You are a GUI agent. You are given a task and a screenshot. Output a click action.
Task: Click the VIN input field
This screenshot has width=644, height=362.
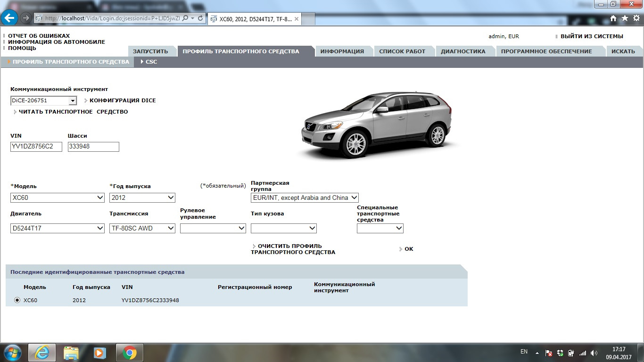[x=36, y=147]
